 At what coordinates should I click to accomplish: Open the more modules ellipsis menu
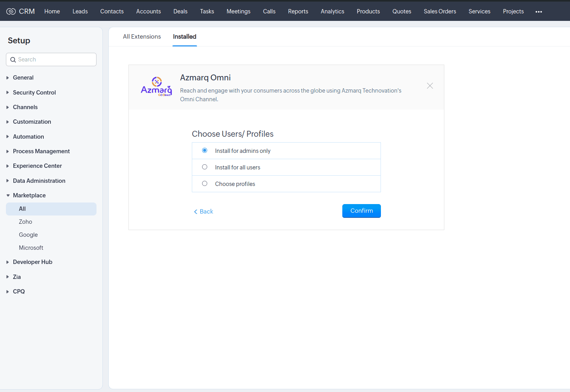click(538, 12)
